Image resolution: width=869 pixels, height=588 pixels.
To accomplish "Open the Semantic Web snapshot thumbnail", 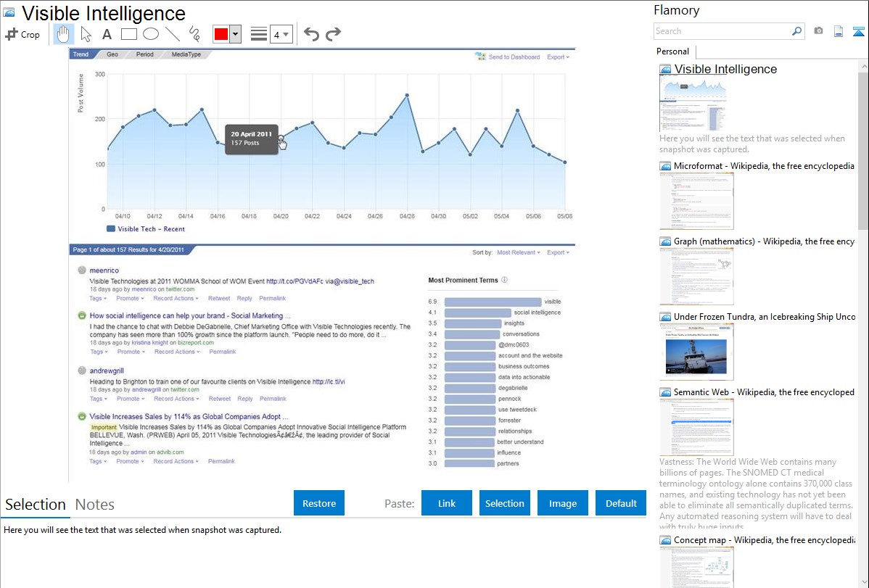I will pos(696,427).
